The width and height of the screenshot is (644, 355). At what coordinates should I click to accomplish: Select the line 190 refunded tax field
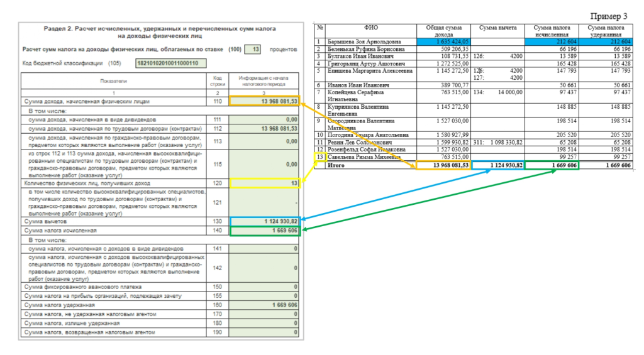click(264, 332)
